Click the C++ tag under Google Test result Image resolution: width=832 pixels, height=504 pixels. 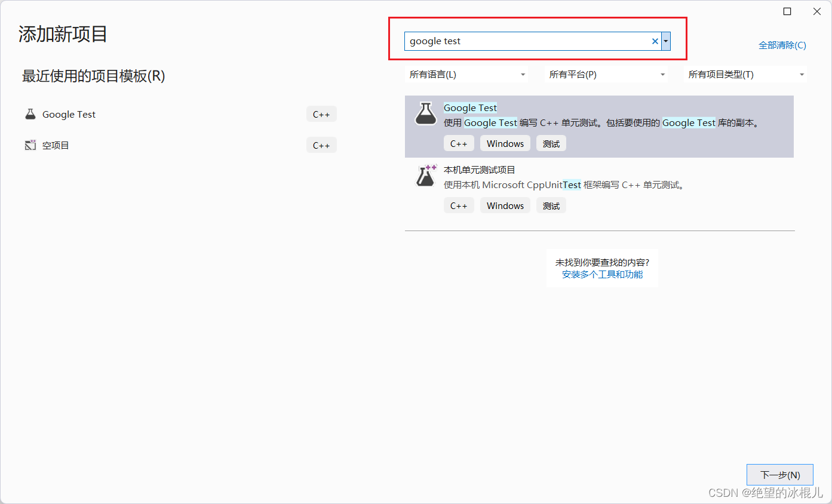[x=459, y=143]
